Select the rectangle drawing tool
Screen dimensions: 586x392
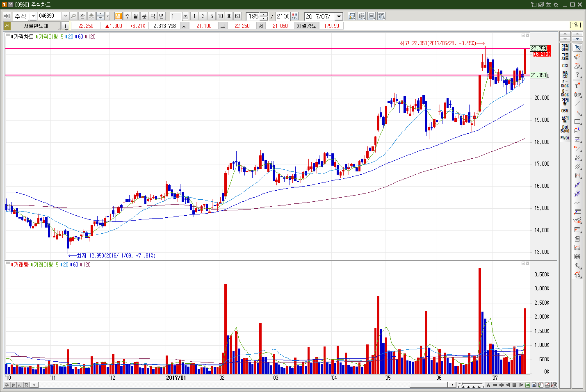pyautogui.click(x=577, y=122)
